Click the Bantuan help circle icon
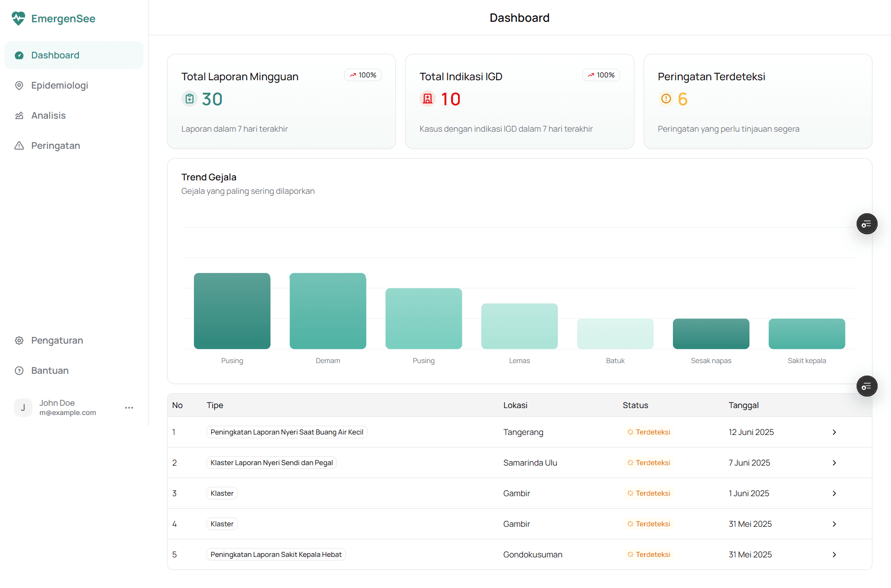 [x=19, y=371]
